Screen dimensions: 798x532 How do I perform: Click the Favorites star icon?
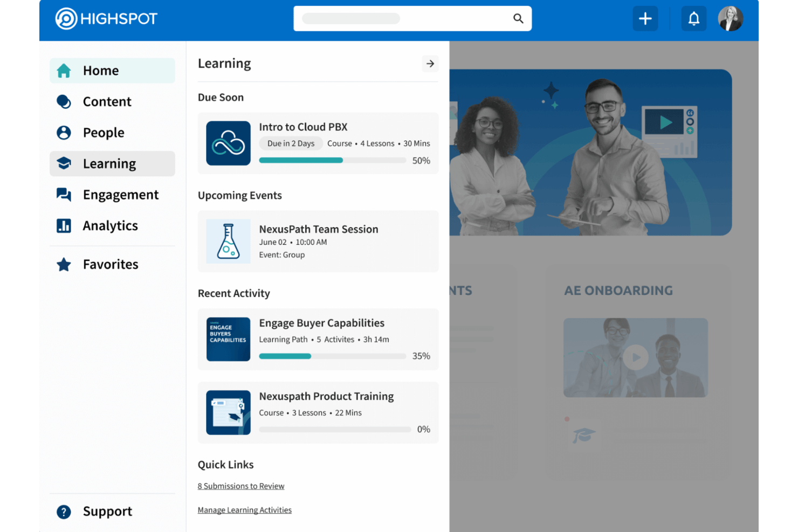[64, 264]
